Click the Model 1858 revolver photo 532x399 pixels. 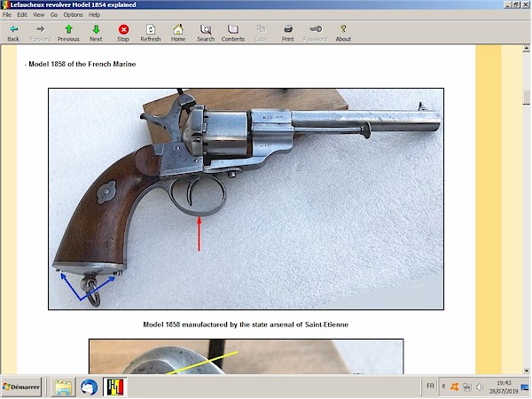246,199
